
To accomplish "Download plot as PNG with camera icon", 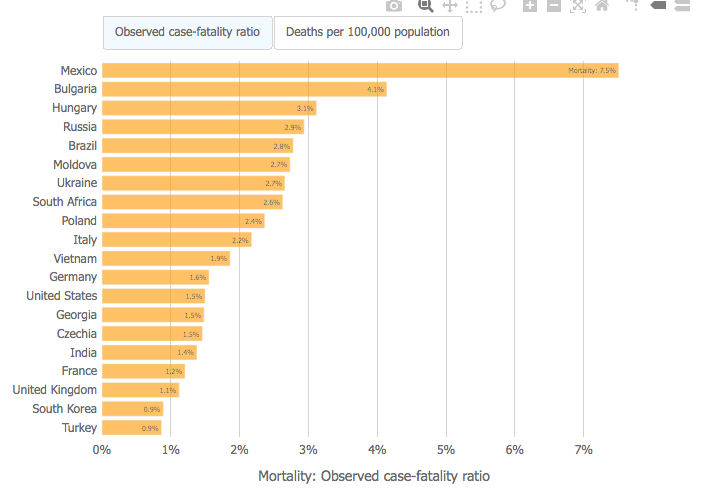I will 394,6.
